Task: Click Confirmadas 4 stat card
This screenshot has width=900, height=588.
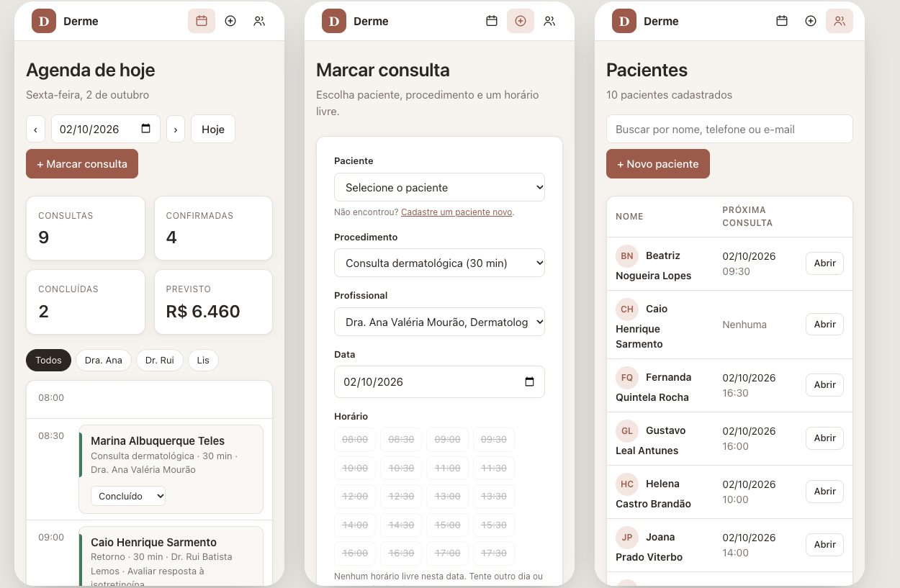Action: (x=213, y=228)
